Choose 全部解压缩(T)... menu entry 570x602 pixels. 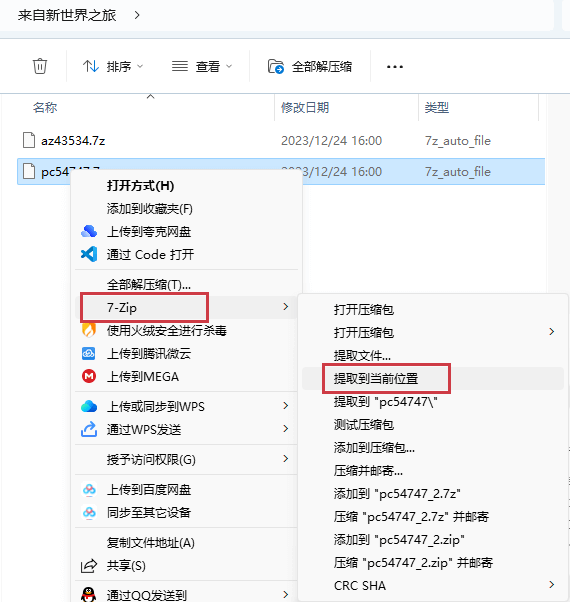[149, 285]
